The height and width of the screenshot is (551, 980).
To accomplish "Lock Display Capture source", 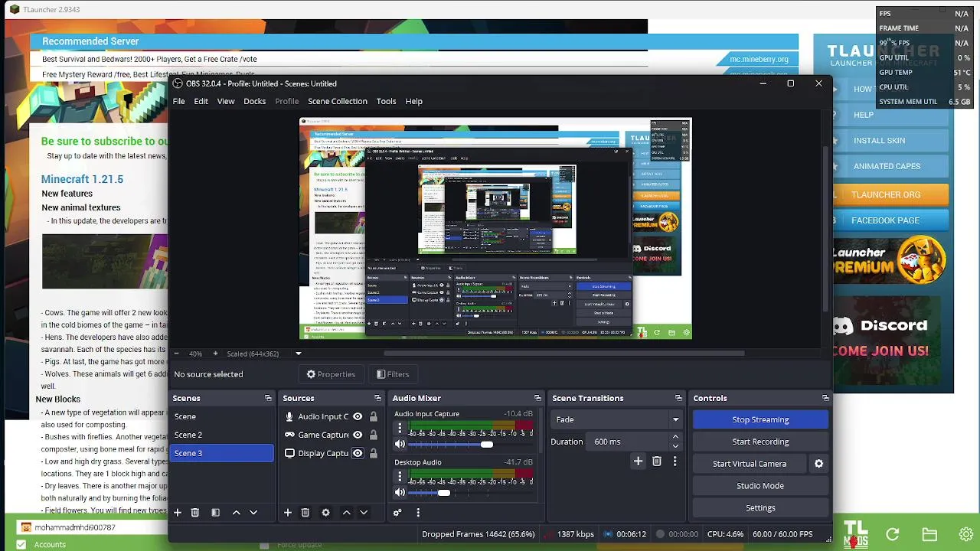I will click(x=373, y=453).
